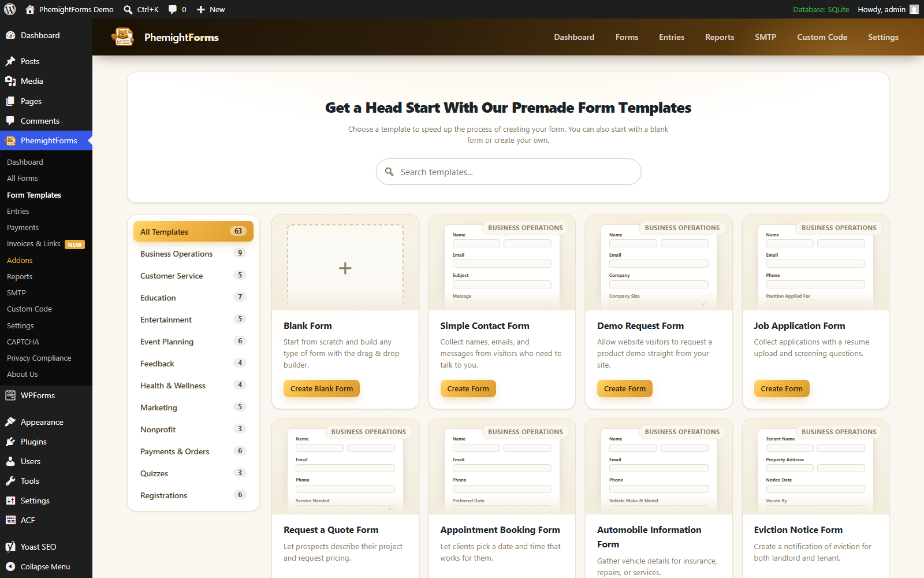The image size is (924, 578).
Task: Click Eviction Notice Form preview thumbnail
Action: point(815,467)
